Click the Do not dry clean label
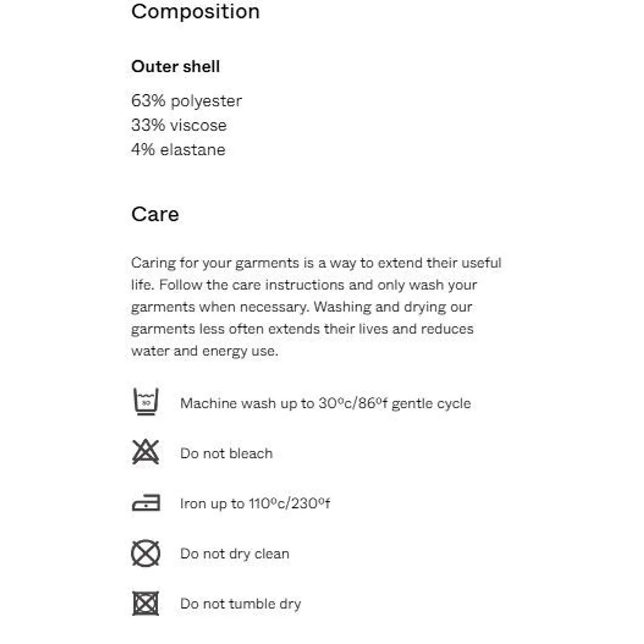Viewport: 644px width, 644px height. [235, 553]
